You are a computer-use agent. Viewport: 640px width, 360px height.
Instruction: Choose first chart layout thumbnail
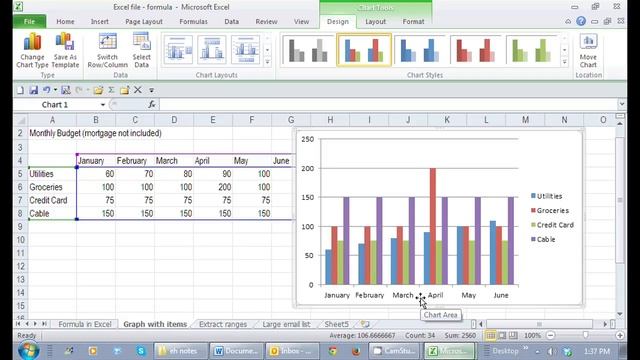point(178,50)
